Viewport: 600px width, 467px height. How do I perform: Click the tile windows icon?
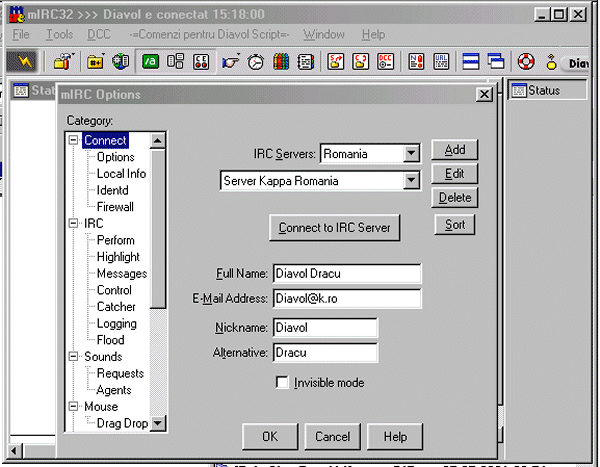tap(471, 61)
